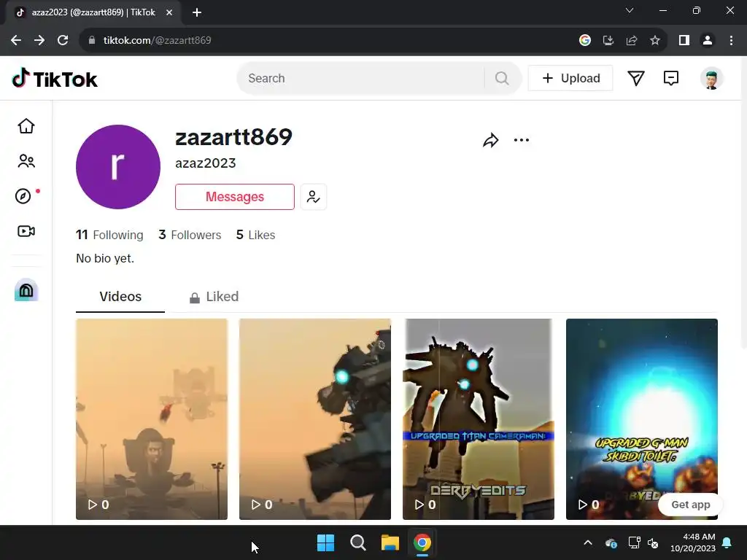Image resolution: width=747 pixels, height=560 pixels.
Task: Open the 11 Following list
Action: (x=109, y=235)
